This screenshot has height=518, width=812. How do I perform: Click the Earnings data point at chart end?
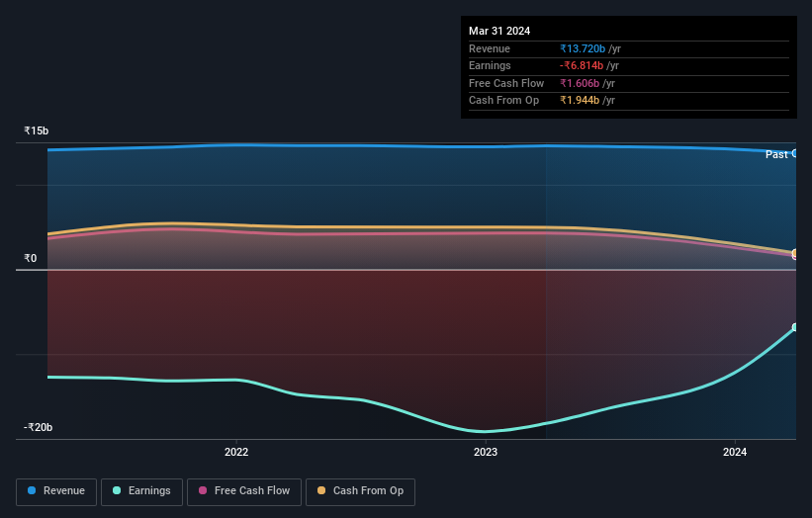point(795,327)
